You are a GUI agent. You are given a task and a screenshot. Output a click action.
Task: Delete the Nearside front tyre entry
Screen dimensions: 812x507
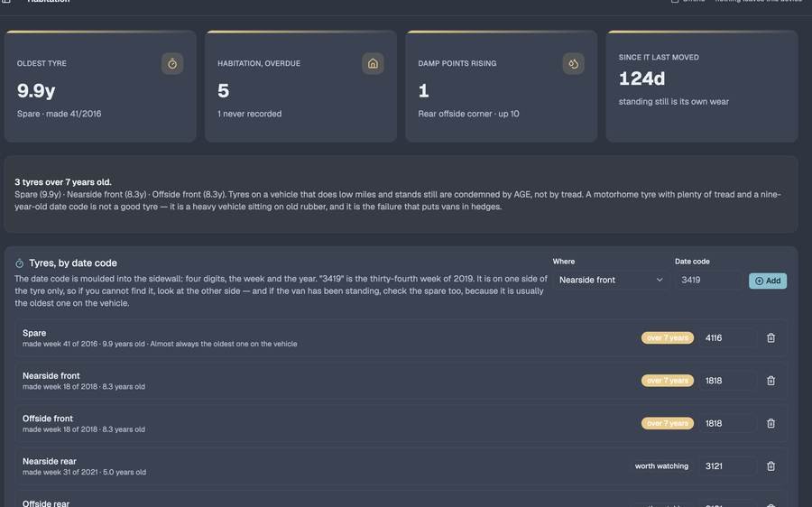770,381
